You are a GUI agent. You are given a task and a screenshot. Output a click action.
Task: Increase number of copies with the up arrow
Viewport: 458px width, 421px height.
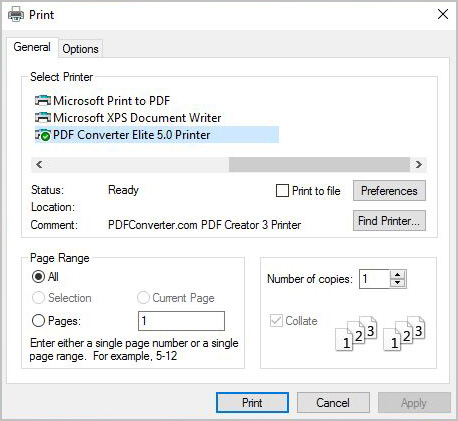point(397,275)
